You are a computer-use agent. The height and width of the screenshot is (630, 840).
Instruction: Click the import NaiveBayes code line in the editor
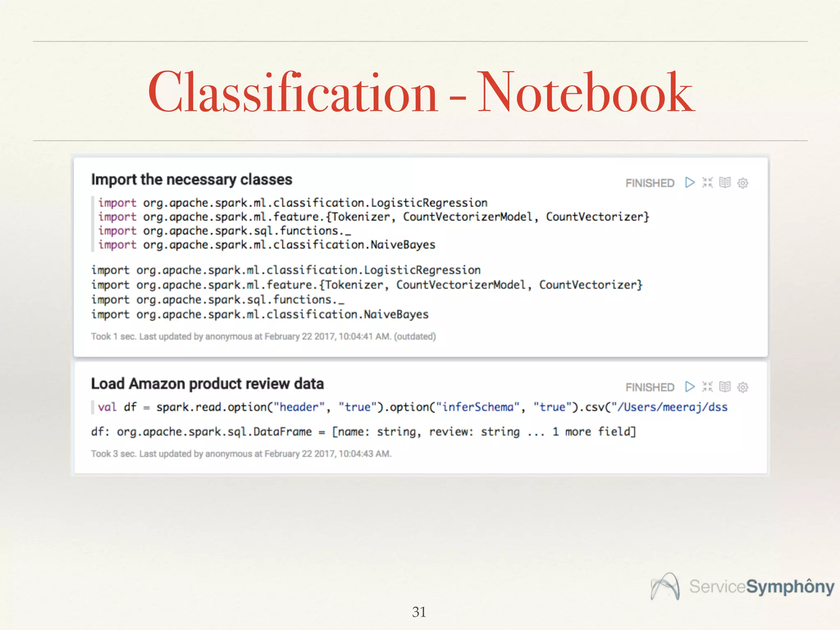pyautogui.click(x=267, y=245)
